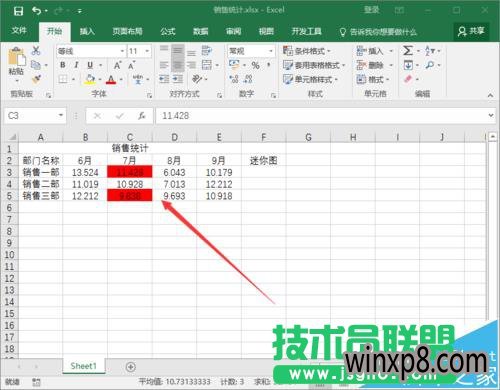Toggle Underline formatting
The width and height of the screenshot is (500, 390).
tap(90, 65)
